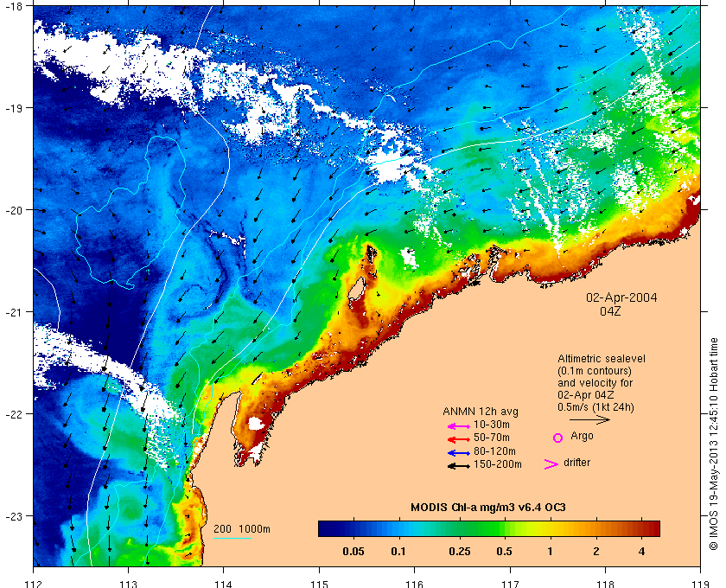
Task: Click the red 50-70m arrow in legend
Action: (459, 439)
